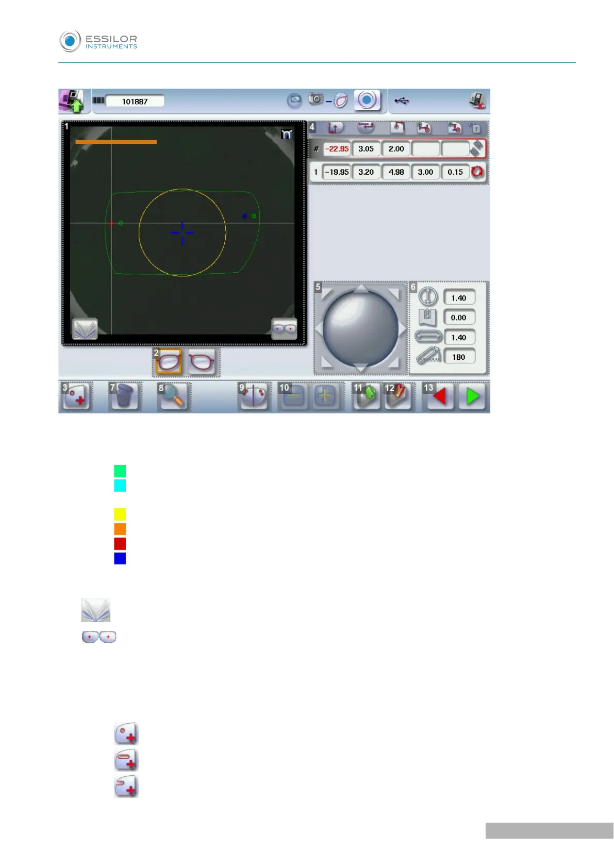The height and width of the screenshot is (868, 614).
Task: Click the linked holes icon in panel 4
Action: pyautogui.click(x=424, y=127)
